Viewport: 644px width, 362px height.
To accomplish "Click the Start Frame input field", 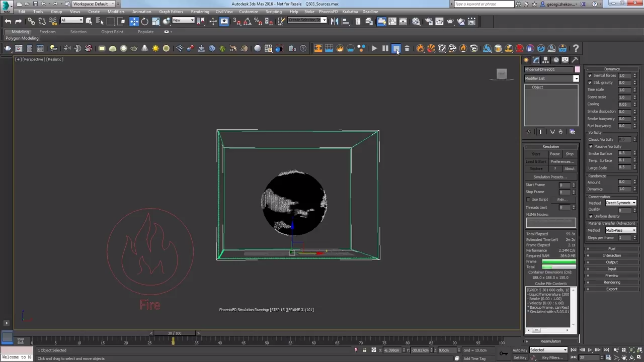I will pyautogui.click(x=563, y=185).
